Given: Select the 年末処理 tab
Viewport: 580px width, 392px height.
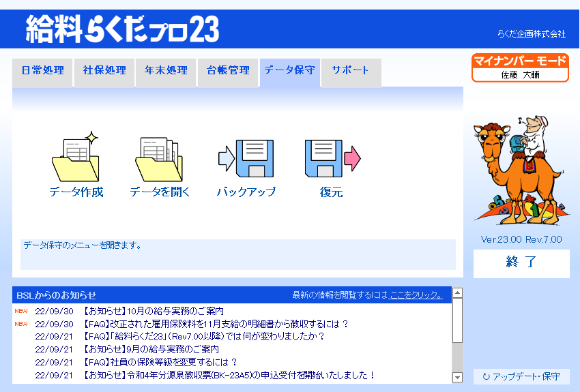Looking at the screenshot, I should point(166,72).
